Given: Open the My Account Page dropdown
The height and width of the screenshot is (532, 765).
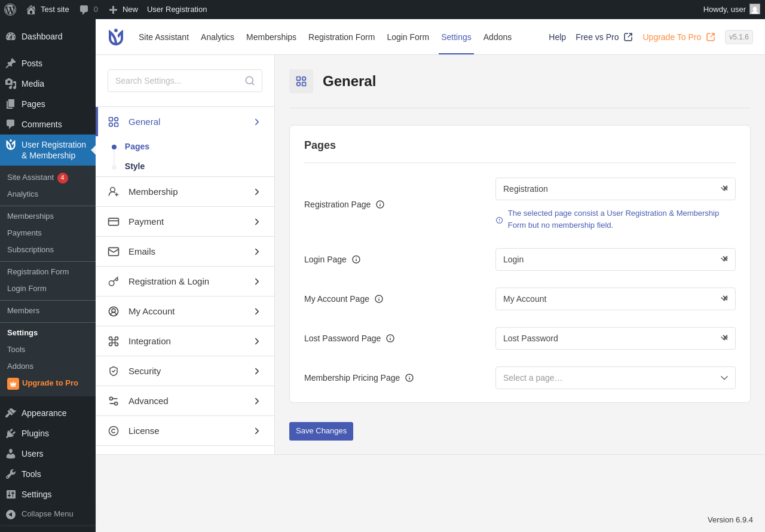Looking at the screenshot, I should (x=616, y=299).
